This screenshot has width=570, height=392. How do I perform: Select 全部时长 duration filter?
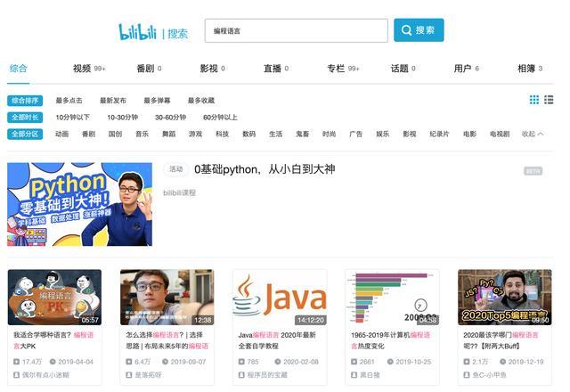pos(25,117)
